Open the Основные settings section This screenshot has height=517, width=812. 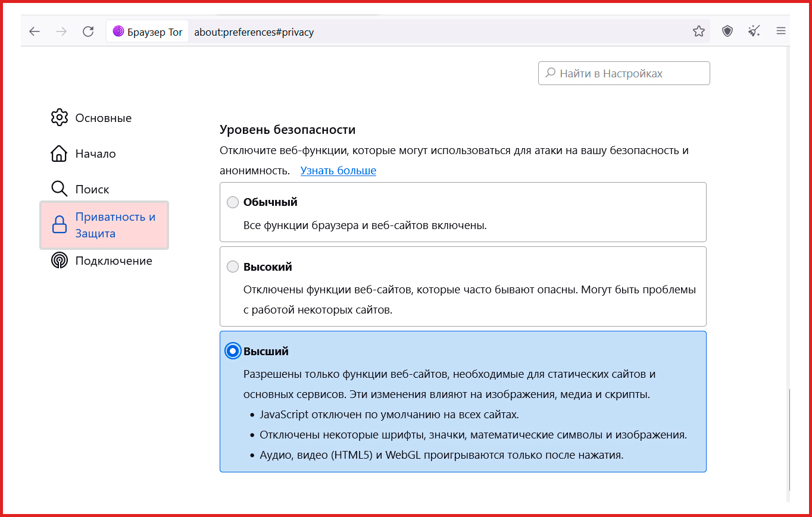(x=103, y=118)
